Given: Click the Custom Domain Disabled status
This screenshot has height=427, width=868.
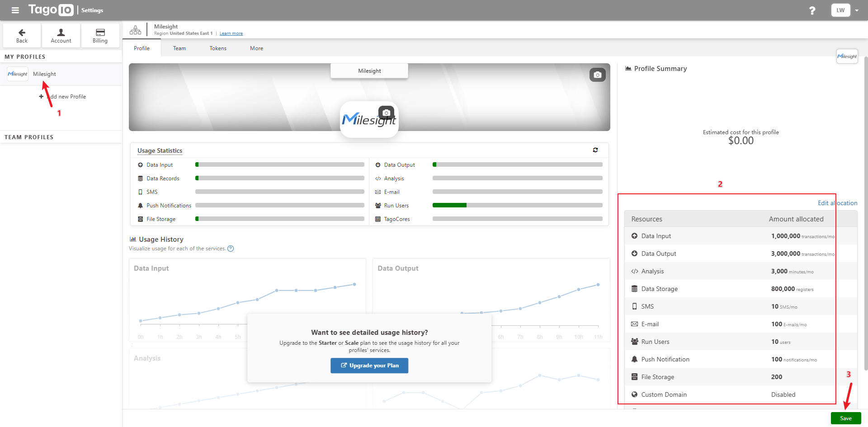Looking at the screenshot, I should tap(783, 394).
